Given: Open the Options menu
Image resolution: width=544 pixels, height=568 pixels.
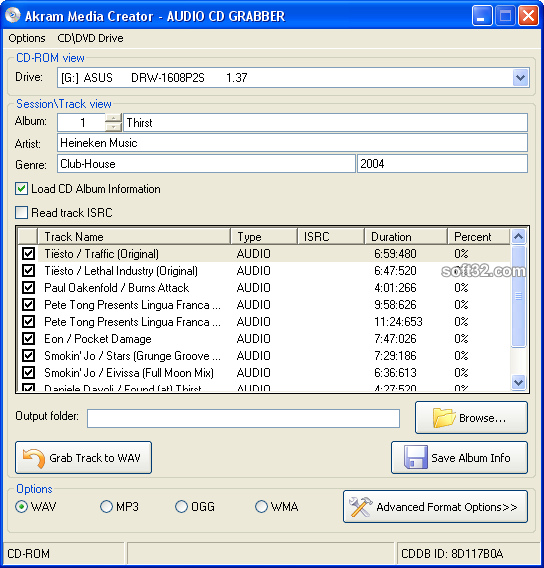Looking at the screenshot, I should coord(27,38).
